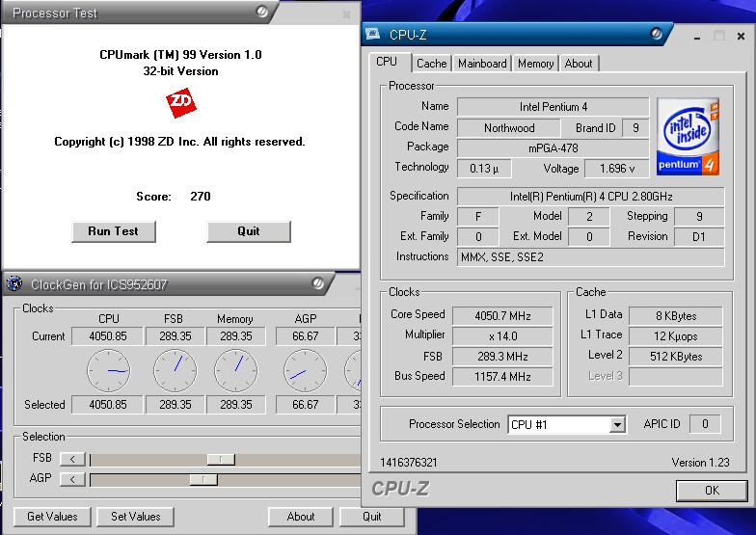756x535 pixels.
Task: Click the AGP clock dial gauge
Action: pos(305,370)
